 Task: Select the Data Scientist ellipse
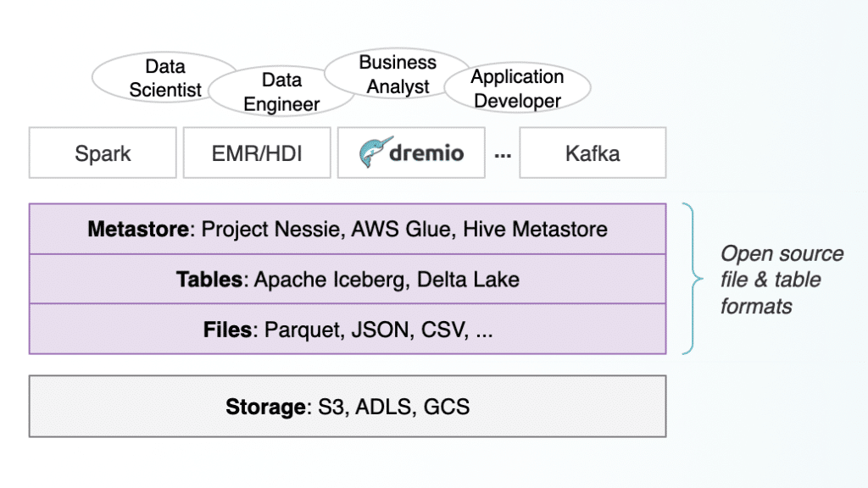[x=164, y=77]
